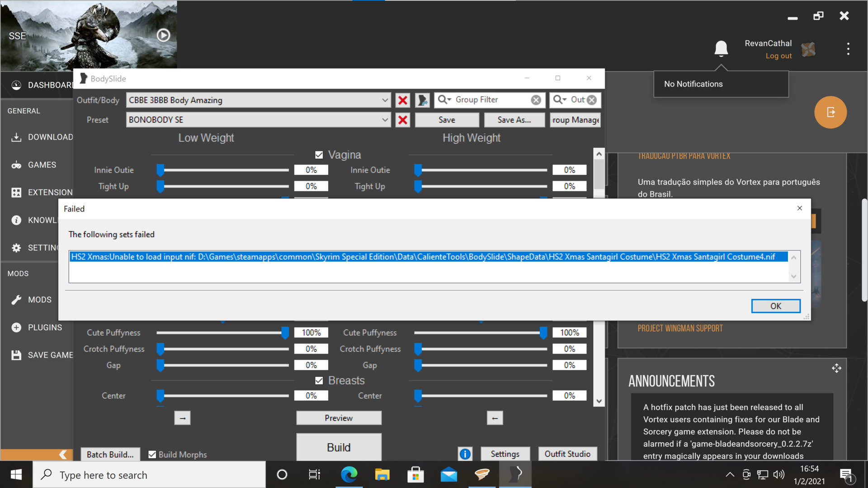Open Group Filter magnifier options

click(x=444, y=99)
